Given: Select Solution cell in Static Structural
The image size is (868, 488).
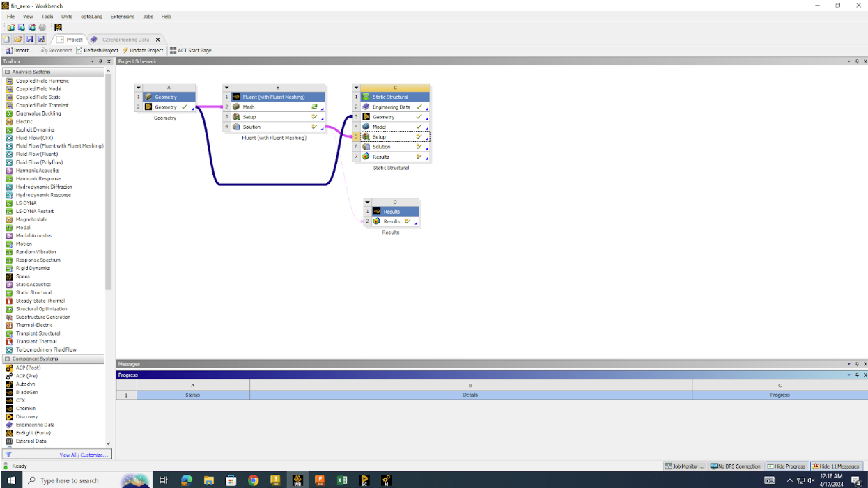Looking at the screenshot, I should 395,147.
